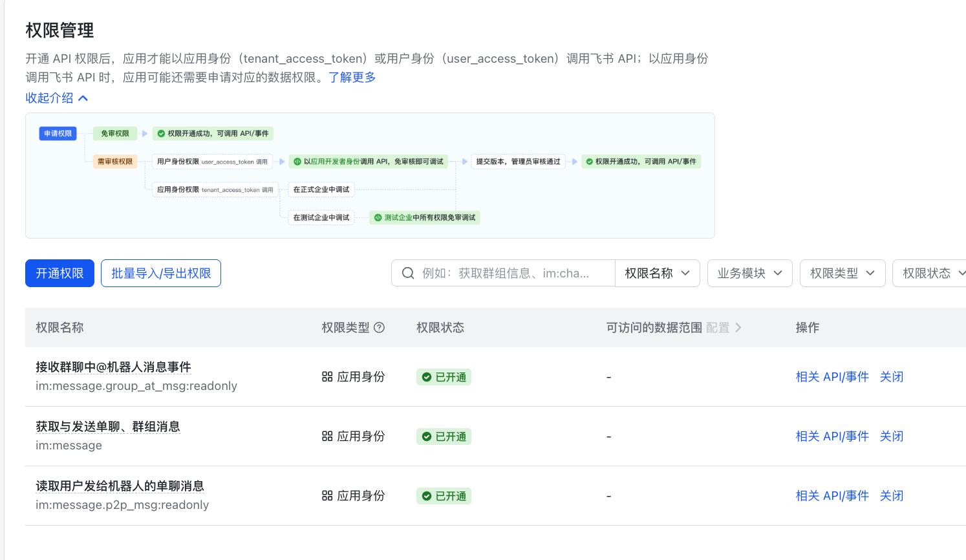The width and height of the screenshot is (966, 560).
Task: Click the 了解更多 link
Action: tap(352, 77)
